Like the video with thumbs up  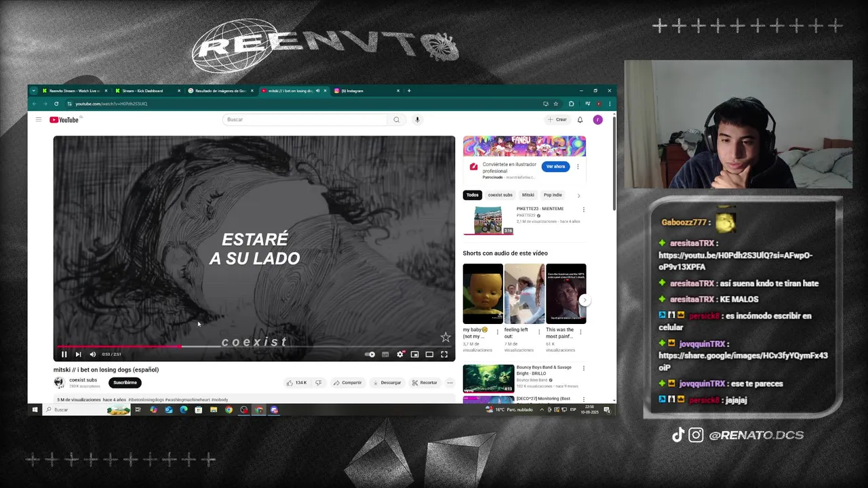click(x=297, y=382)
